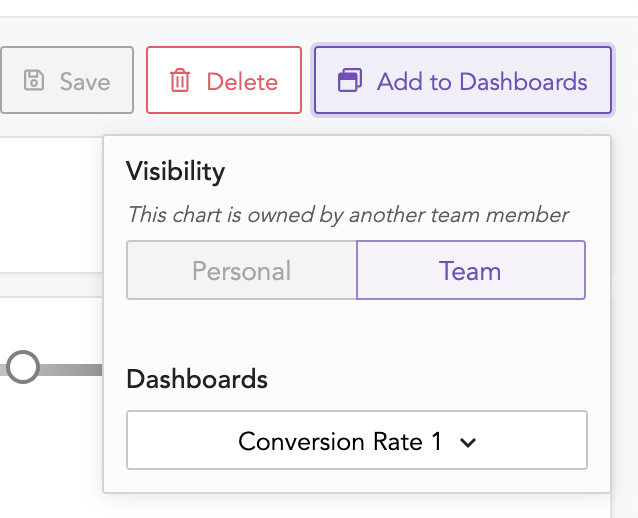Click the gray slider track beside the handle
Screen dimensions: 638x518
(x=71, y=370)
